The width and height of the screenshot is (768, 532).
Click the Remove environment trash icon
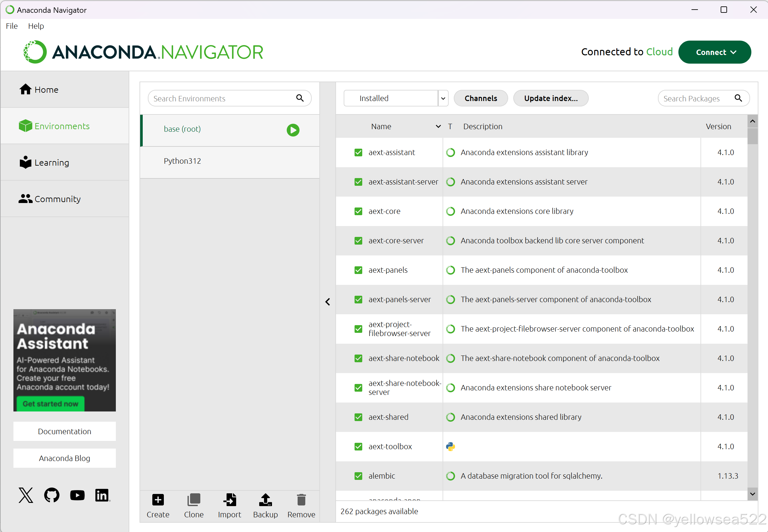coord(301,500)
